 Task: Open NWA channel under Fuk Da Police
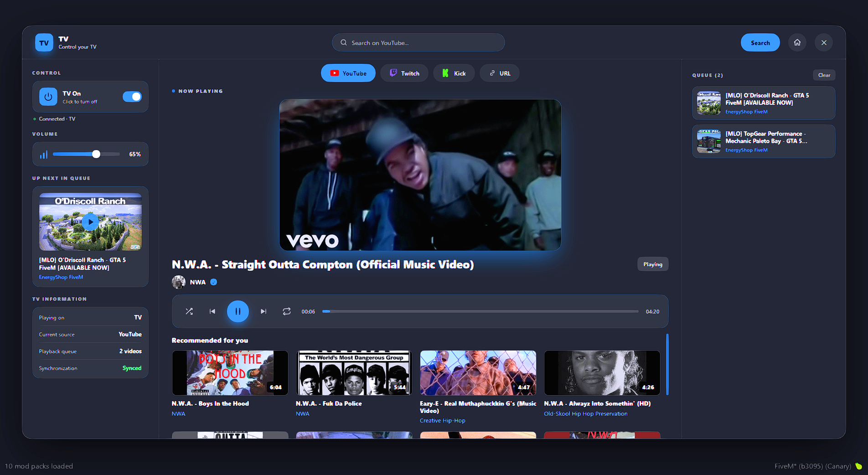point(302,414)
